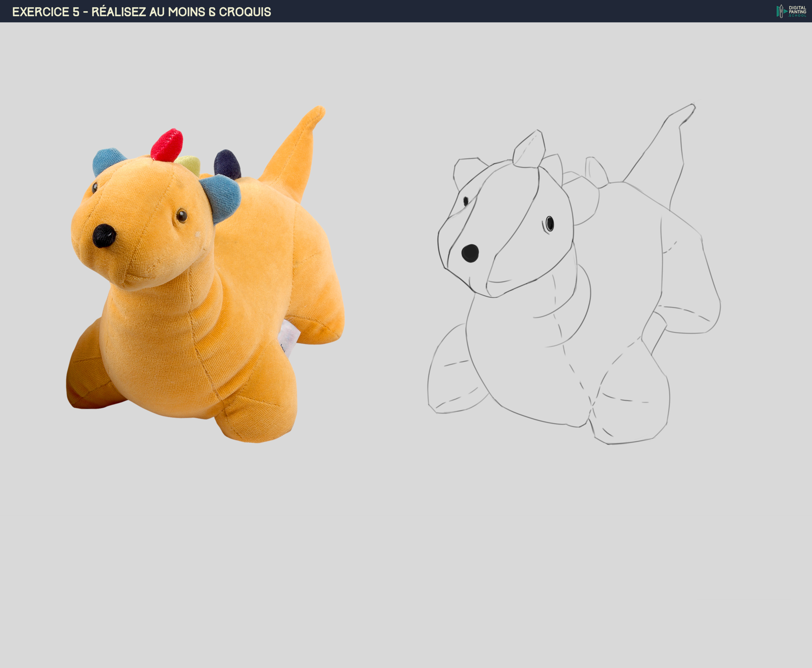Click the plush's blue ear near its back
The height and width of the screenshot is (668, 812).
tap(222, 197)
